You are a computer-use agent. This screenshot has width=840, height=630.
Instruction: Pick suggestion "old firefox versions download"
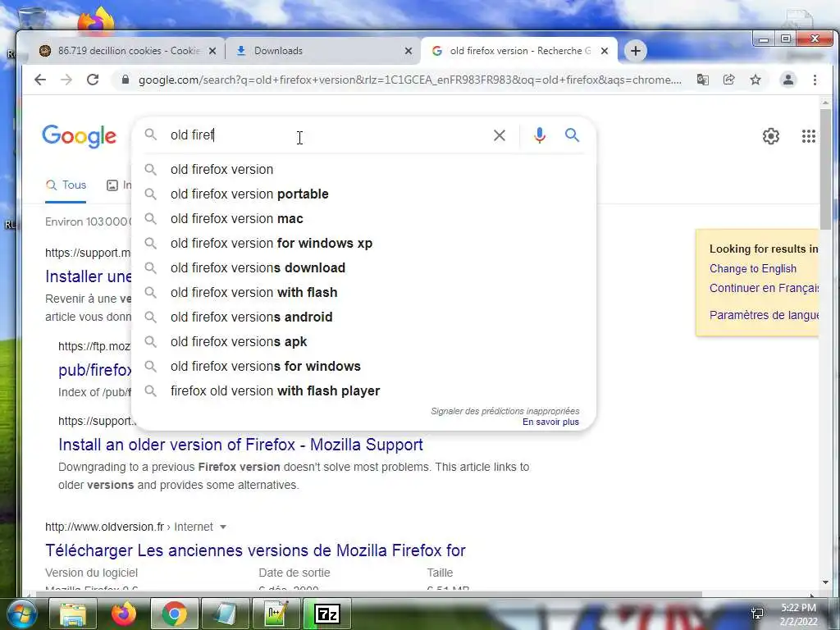tap(363, 268)
